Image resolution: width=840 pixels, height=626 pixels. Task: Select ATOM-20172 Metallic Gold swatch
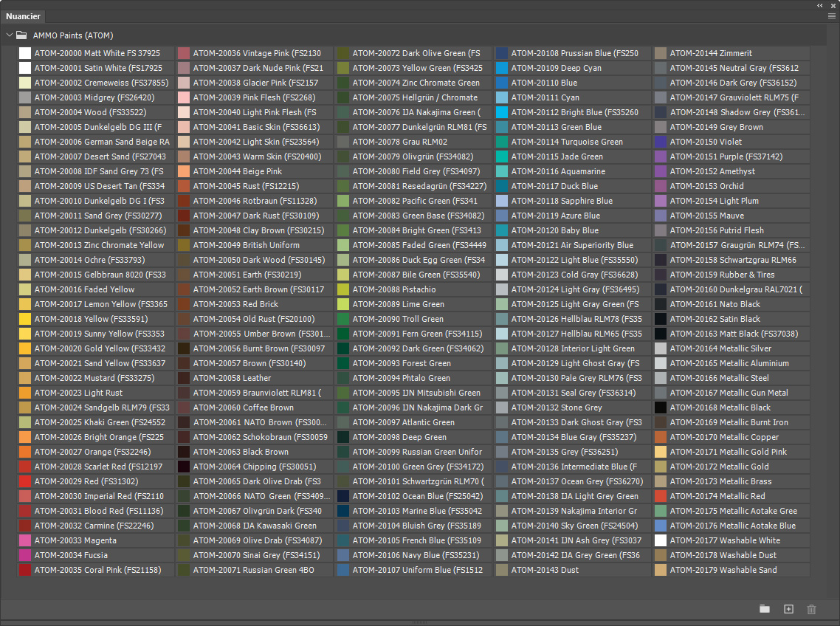click(661, 467)
